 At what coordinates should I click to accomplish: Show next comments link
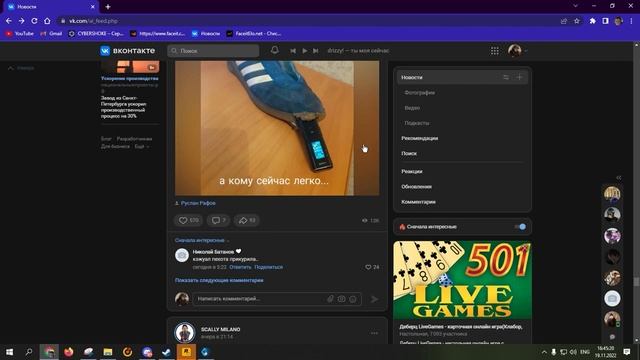219,280
